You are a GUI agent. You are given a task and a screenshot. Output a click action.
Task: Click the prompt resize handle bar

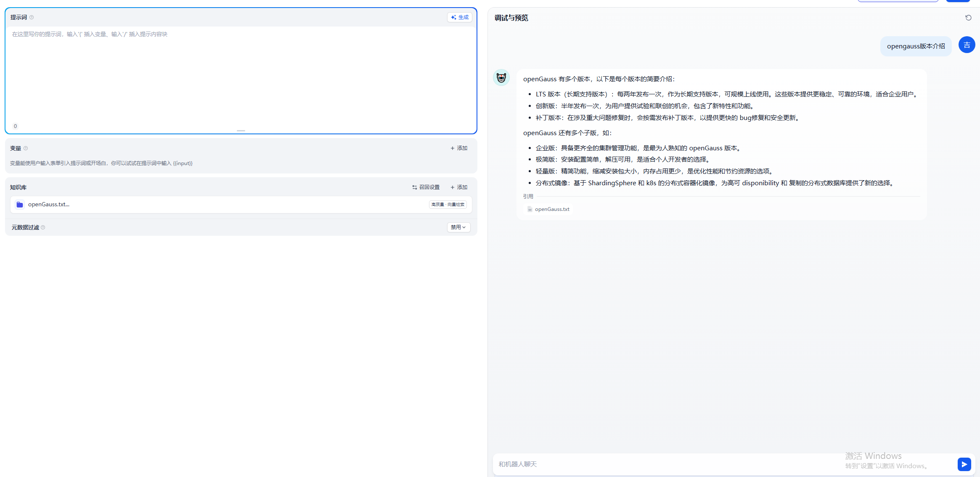[x=241, y=131]
